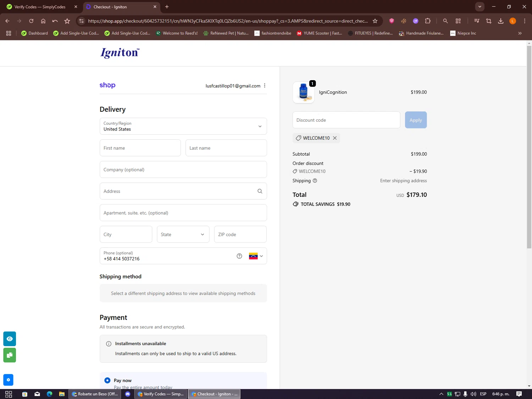Click the Last name field
The height and width of the screenshot is (399, 532).
[226, 148]
